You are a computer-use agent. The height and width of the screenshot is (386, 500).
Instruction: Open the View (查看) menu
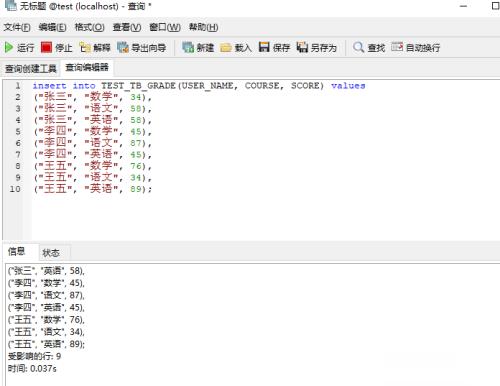coord(127,27)
